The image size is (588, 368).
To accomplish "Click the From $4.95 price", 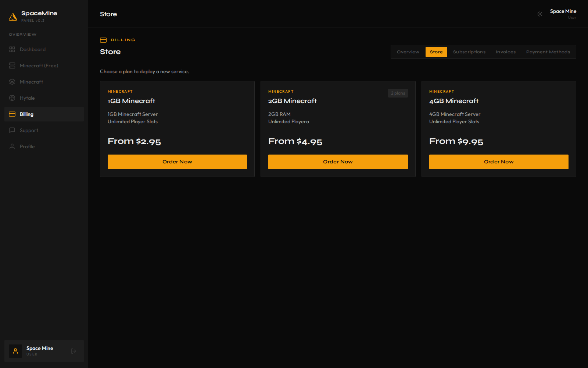I will (295, 141).
